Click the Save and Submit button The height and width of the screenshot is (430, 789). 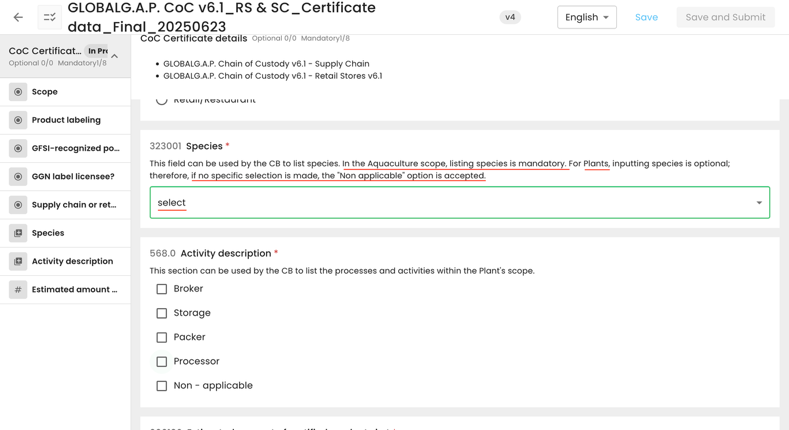point(725,17)
